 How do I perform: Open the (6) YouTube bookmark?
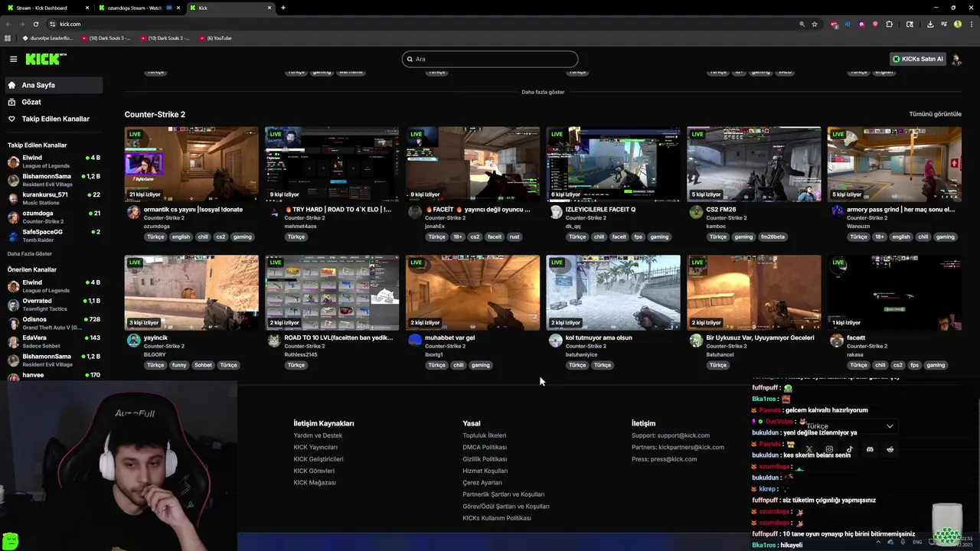pos(215,37)
